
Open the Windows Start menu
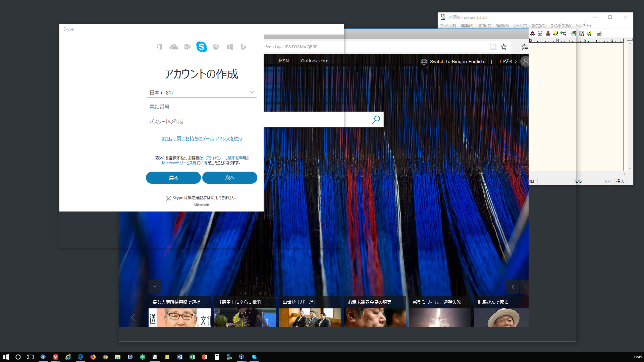tap(6, 357)
